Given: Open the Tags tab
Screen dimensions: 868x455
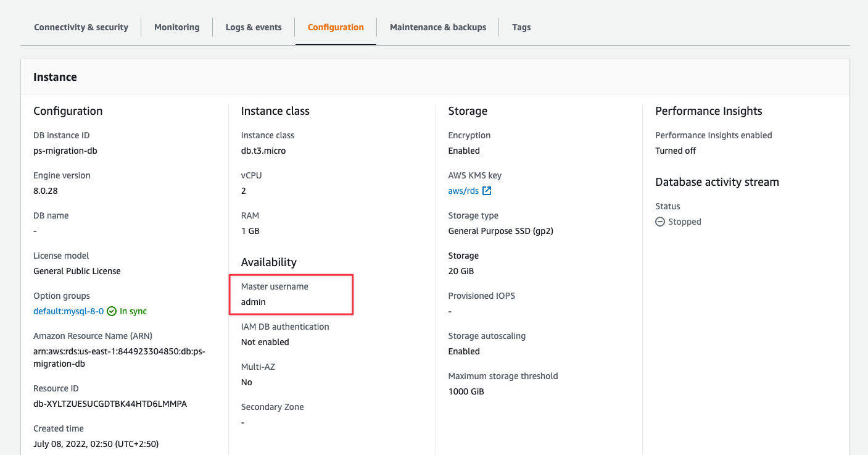Looking at the screenshot, I should pos(521,27).
